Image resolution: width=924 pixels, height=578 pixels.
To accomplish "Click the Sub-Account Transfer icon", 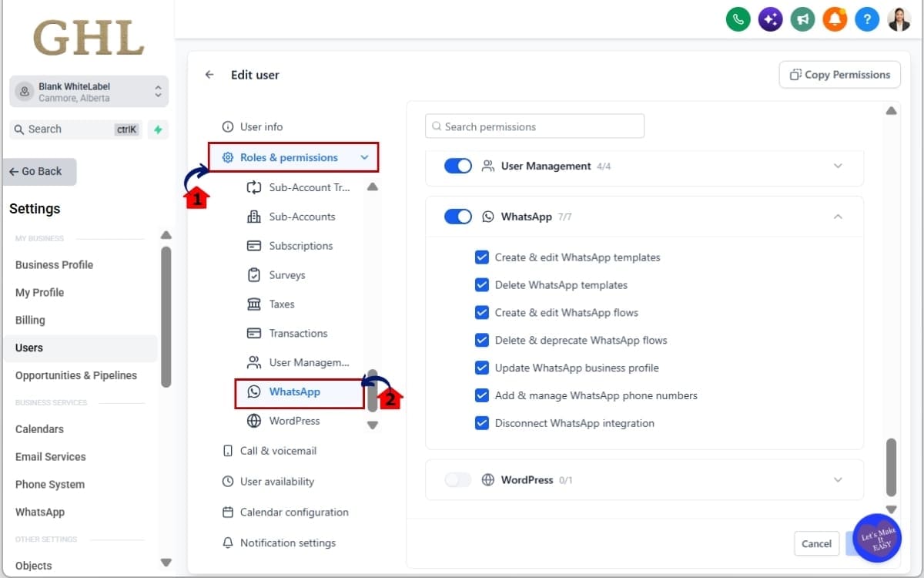I will tap(254, 187).
